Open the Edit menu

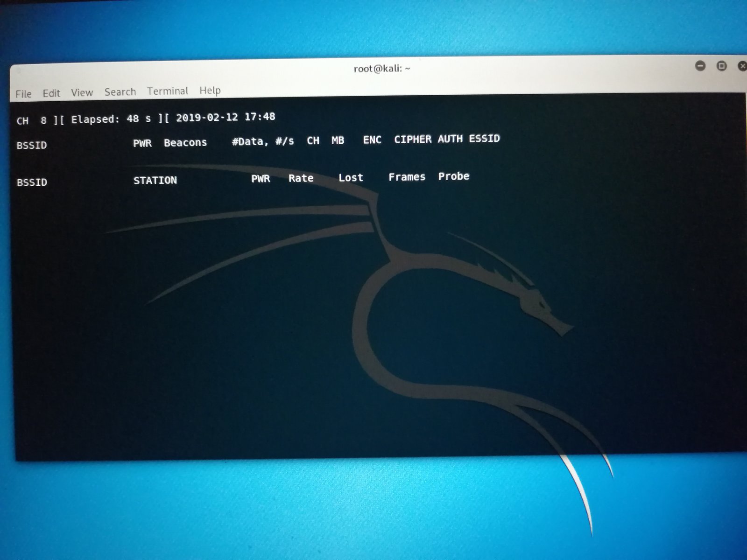[51, 93]
